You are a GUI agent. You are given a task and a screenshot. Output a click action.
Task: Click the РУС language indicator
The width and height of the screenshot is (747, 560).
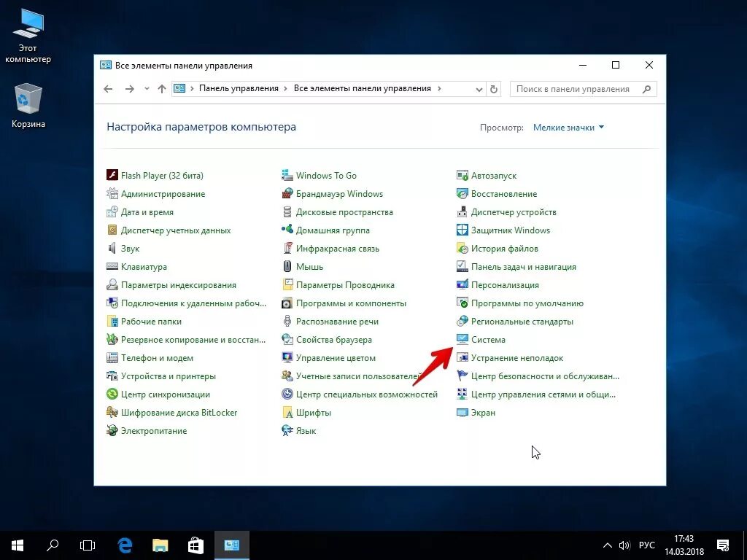[x=646, y=545]
